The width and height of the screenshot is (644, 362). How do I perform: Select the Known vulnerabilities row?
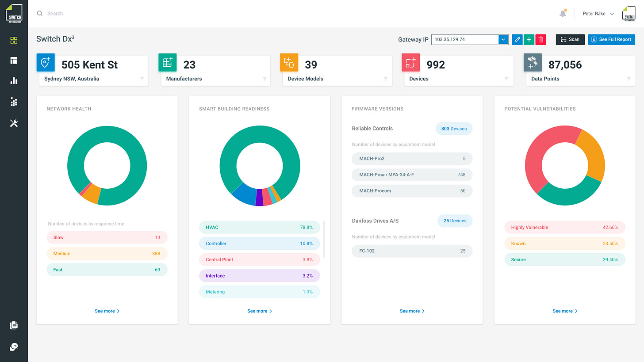(565, 244)
